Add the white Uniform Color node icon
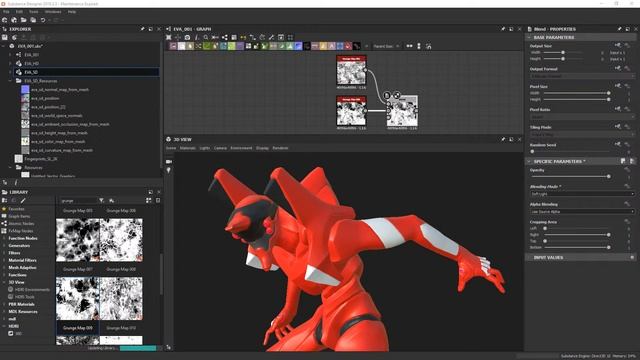This screenshot has height=360, width=640. pos(182,46)
